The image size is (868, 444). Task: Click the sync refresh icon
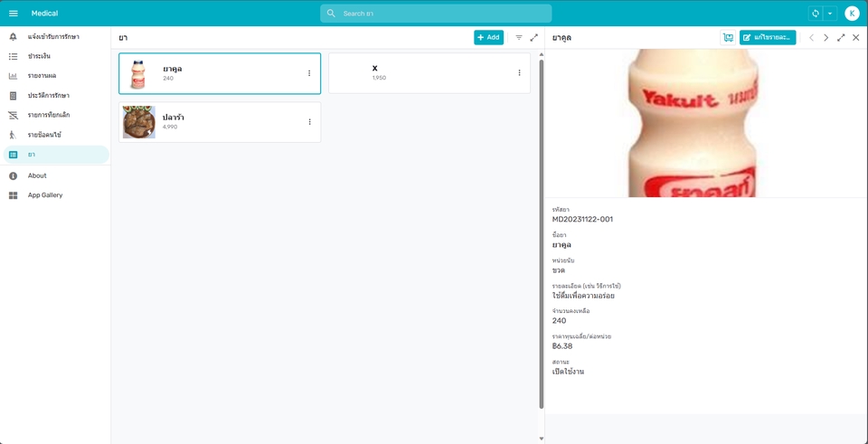point(815,14)
